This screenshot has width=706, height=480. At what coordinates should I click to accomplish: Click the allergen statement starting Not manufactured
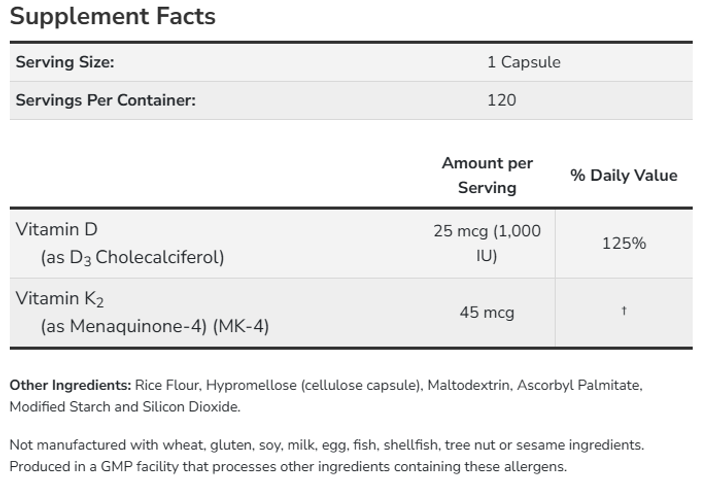point(327,445)
